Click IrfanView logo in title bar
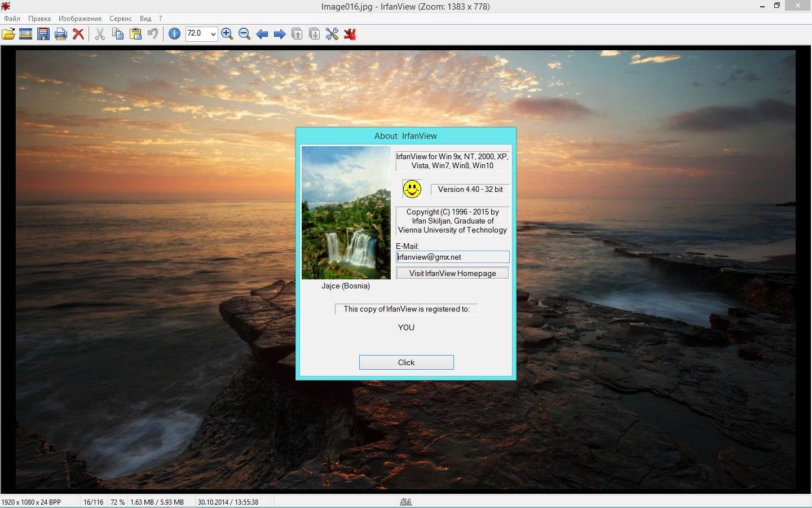812x508 pixels. click(6, 6)
